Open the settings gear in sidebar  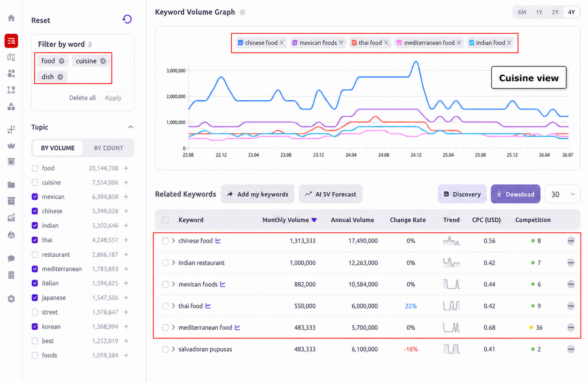[11, 299]
